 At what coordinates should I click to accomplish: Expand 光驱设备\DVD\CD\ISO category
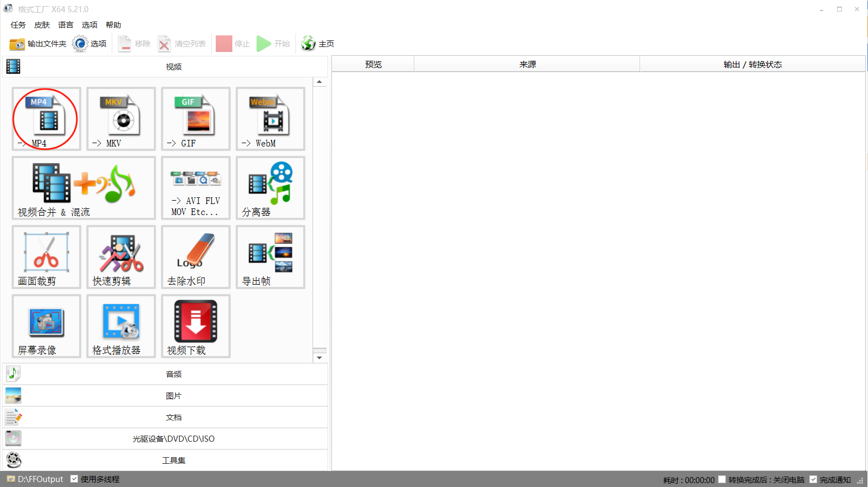165,439
